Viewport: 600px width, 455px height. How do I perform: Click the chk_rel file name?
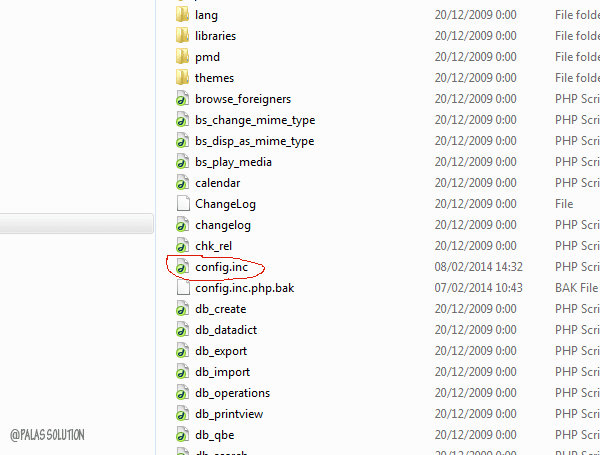(x=214, y=246)
